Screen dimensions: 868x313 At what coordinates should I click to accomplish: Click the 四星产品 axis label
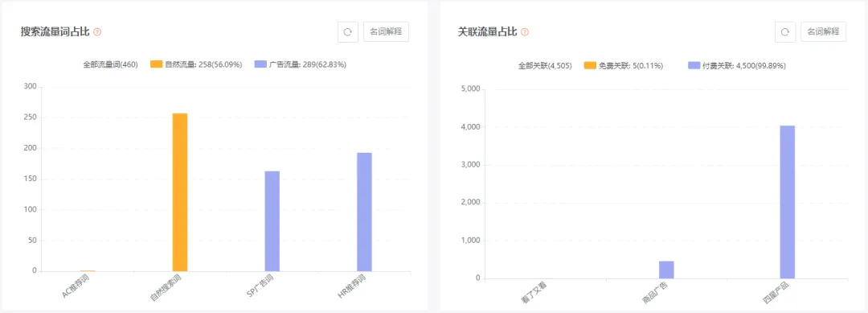coord(776,294)
